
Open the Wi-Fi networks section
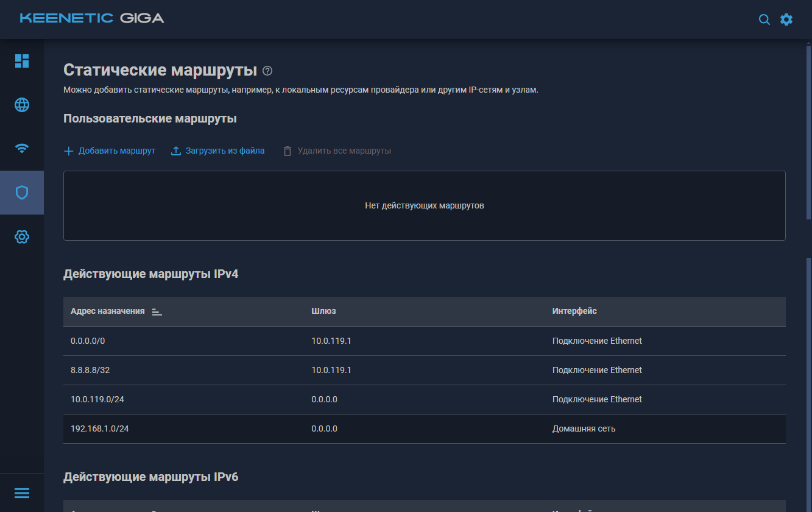coord(22,148)
